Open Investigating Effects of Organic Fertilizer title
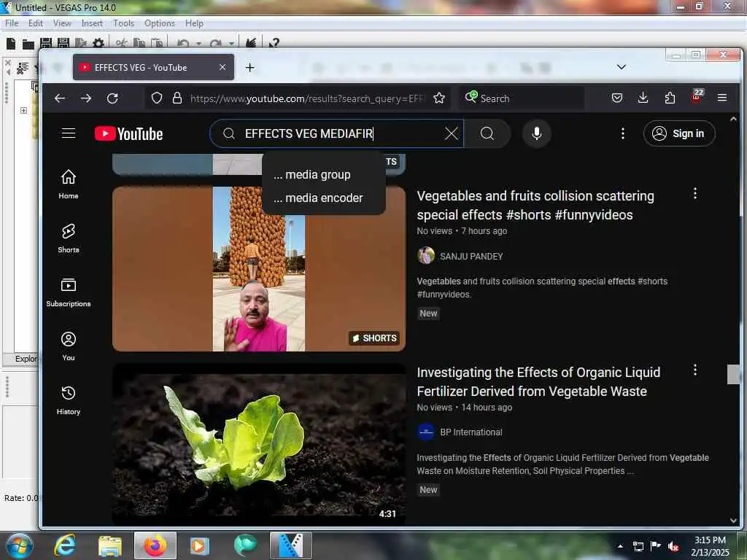The width and height of the screenshot is (747, 560). click(x=538, y=381)
